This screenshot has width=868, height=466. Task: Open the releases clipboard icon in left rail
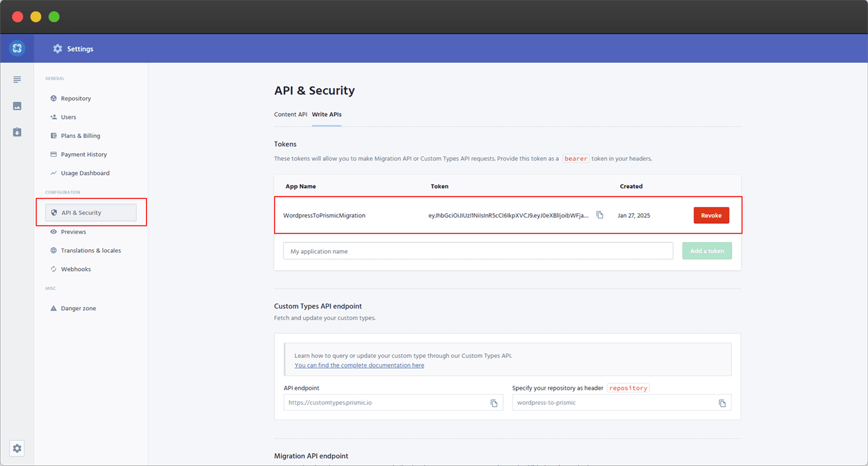(x=17, y=132)
